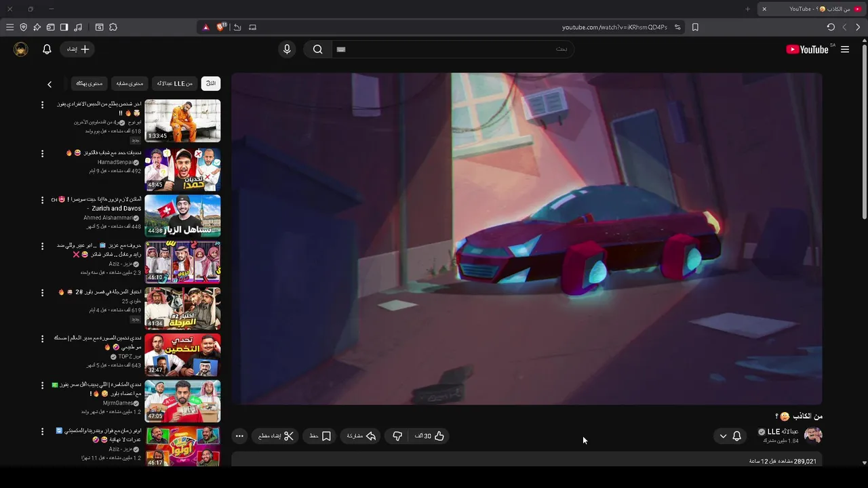
Task: Open options menu for the TOPZ video
Action: (x=42, y=338)
